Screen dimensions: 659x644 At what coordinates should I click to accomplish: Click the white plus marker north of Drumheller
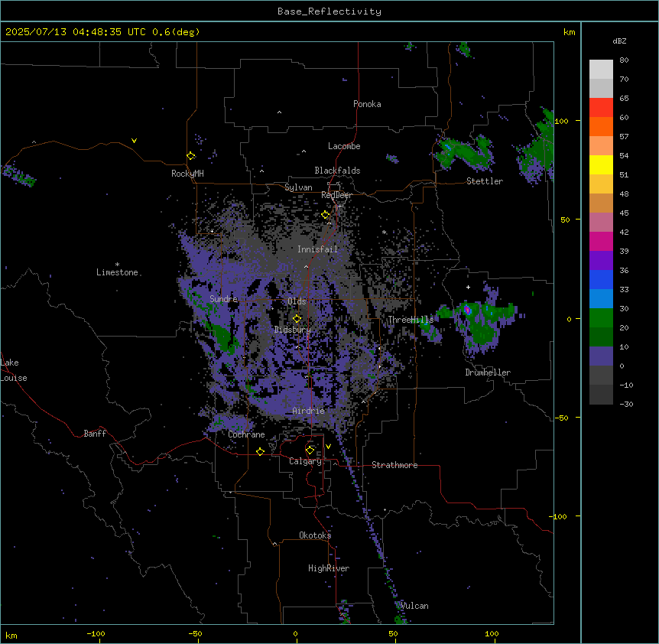[x=468, y=287]
